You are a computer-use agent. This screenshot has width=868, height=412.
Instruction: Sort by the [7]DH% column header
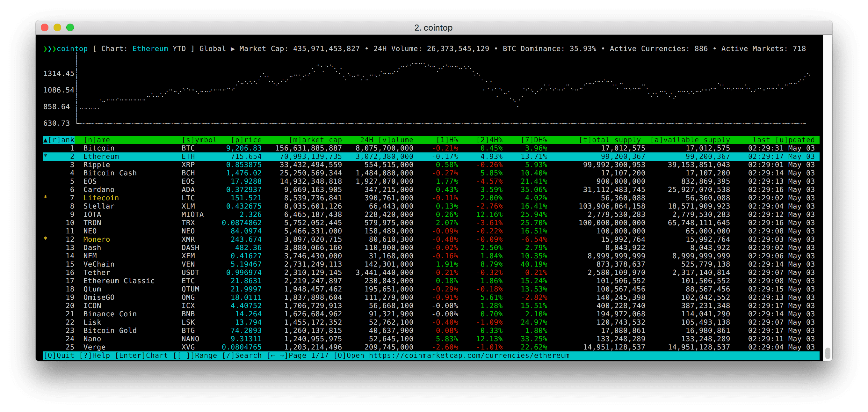coord(534,140)
